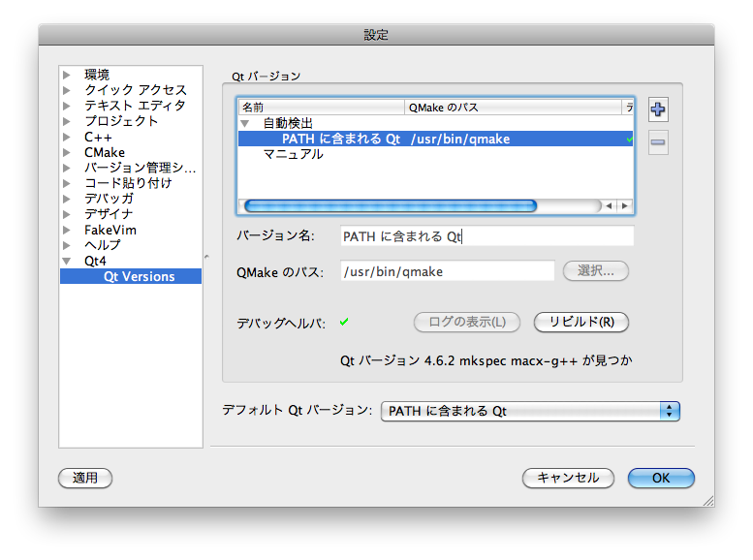Image resolution: width=753 pixels, height=560 pixels.
Task: Select the デバッガ category
Action: (x=109, y=199)
